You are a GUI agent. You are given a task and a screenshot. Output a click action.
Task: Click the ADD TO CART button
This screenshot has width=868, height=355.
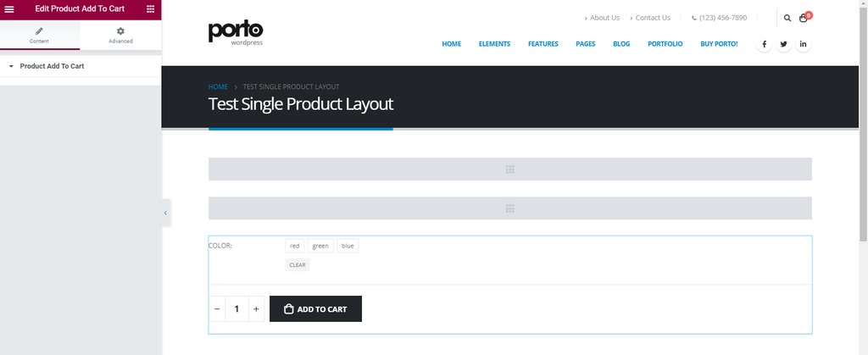point(315,309)
